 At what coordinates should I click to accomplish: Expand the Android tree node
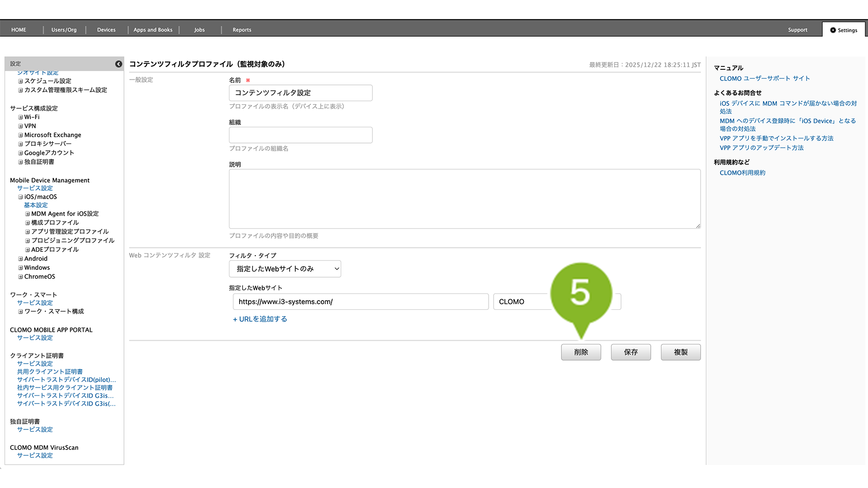click(x=21, y=259)
